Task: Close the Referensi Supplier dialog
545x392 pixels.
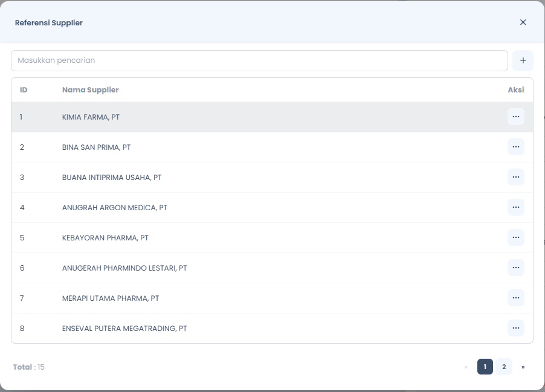Action: tap(523, 22)
